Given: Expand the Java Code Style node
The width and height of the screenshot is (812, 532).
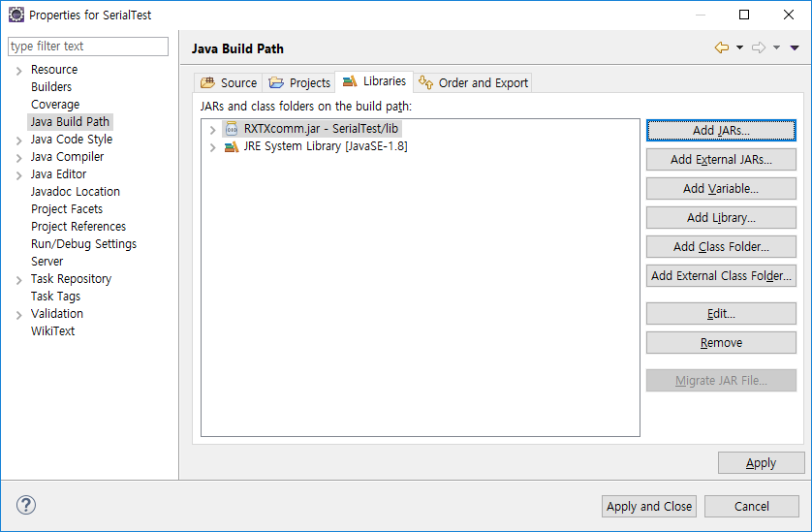Looking at the screenshot, I should (x=19, y=141).
